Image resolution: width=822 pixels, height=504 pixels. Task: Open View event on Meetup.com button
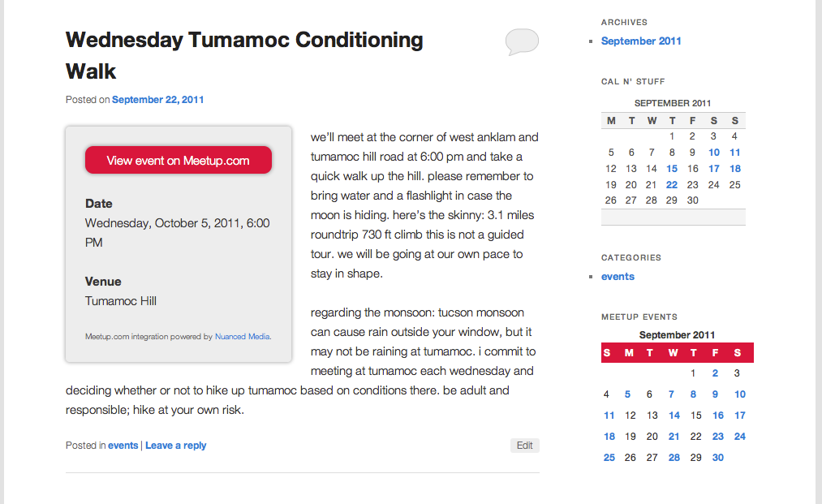point(179,161)
